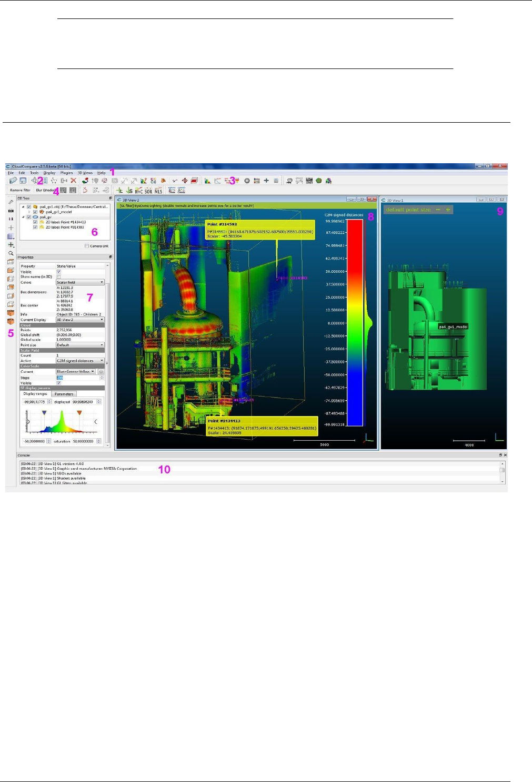Open Current 'Blue>Green>Yellow' color scale dropdown
This screenshot has height=782, width=532.
click(76, 372)
